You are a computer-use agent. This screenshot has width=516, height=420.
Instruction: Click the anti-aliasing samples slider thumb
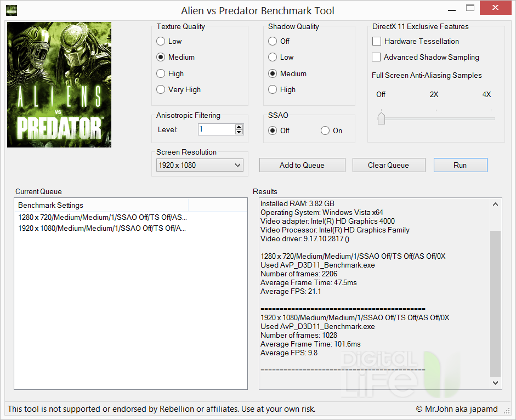pyautogui.click(x=382, y=118)
